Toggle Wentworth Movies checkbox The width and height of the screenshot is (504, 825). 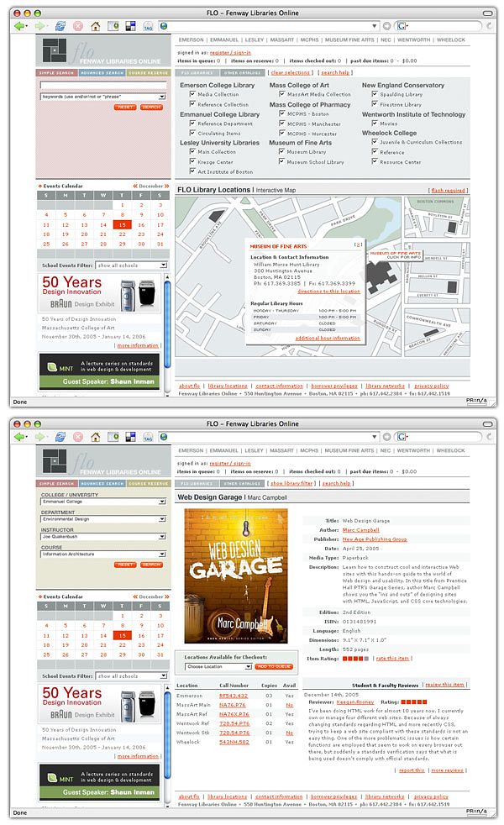(x=375, y=123)
